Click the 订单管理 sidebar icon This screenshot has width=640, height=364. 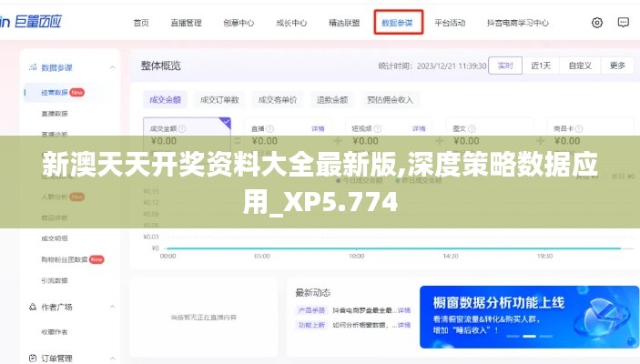click(33, 359)
